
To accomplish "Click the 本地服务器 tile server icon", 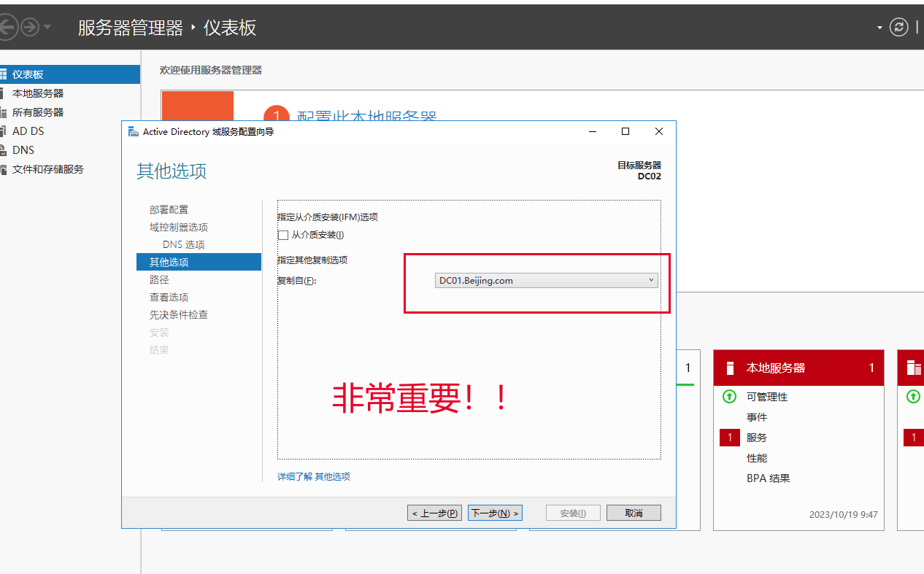I will coord(729,368).
